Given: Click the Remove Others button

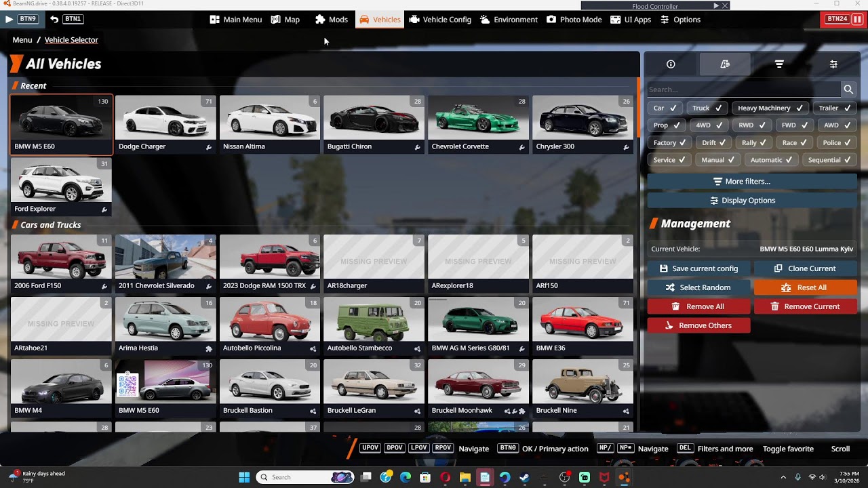Looking at the screenshot, I should tap(698, 325).
